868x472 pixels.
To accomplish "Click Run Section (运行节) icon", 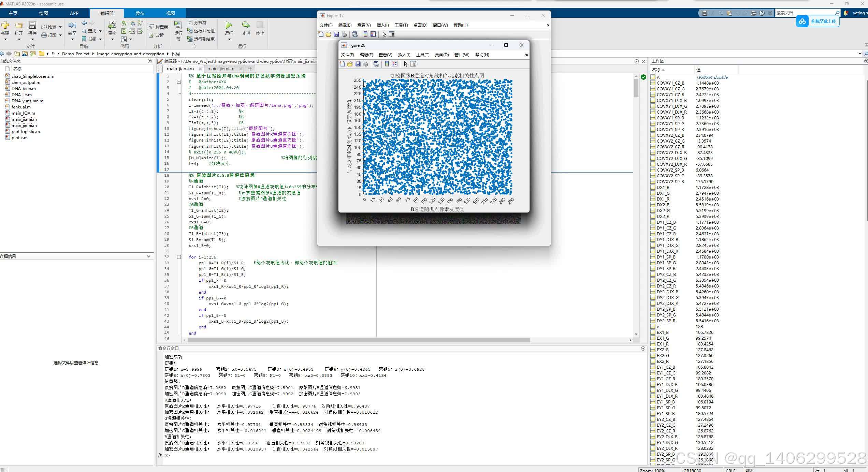I will click(x=178, y=25).
